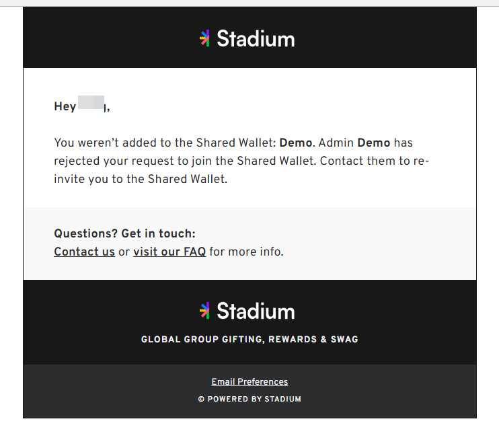Click the blurred recipient name after Hey
This screenshot has height=448, width=499.
point(91,102)
